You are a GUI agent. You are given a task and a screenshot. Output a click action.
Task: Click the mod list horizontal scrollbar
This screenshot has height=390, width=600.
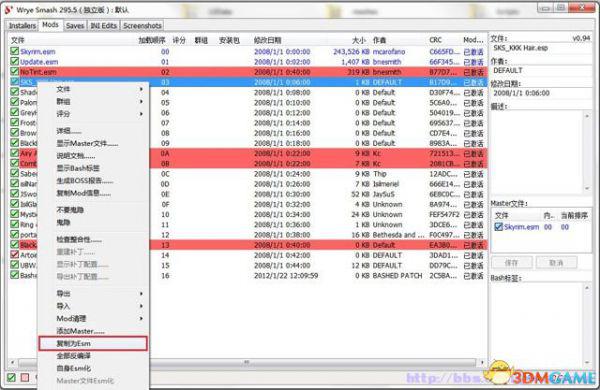click(247, 362)
